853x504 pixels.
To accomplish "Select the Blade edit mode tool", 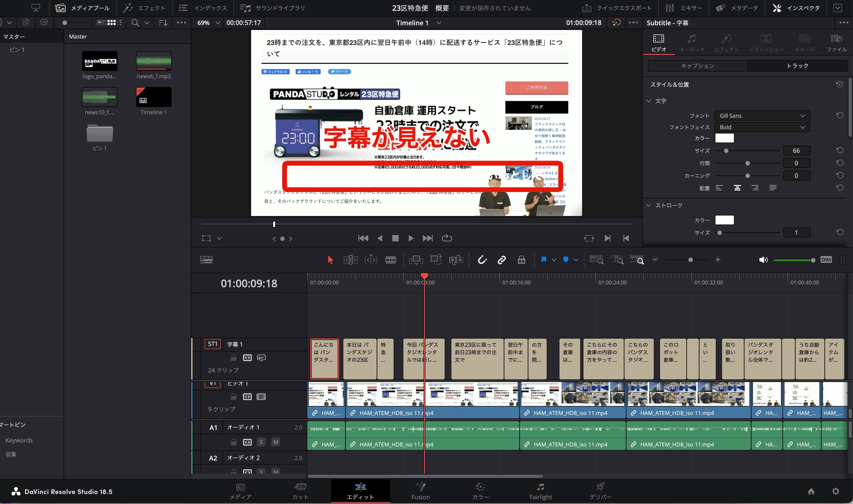I will click(390, 260).
